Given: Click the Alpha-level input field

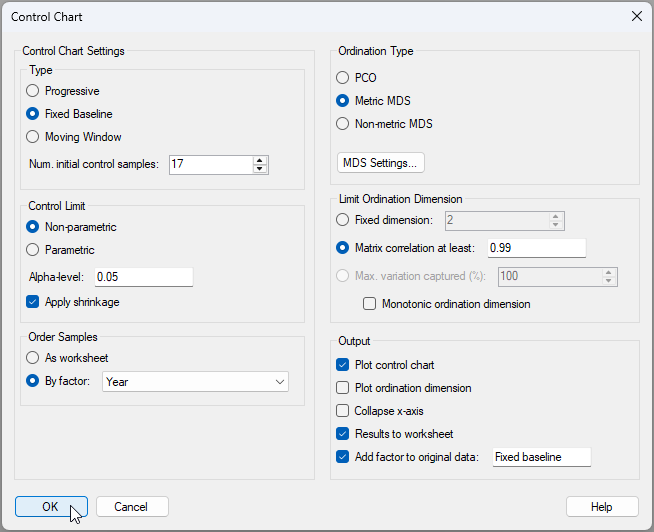Looking at the screenshot, I should click(143, 277).
